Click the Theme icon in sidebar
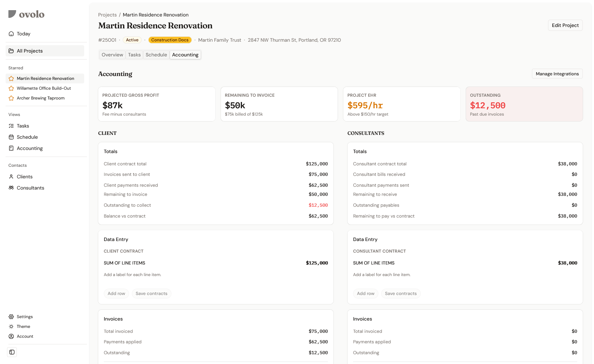The height and width of the screenshot is (364, 594). (x=11, y=326)
